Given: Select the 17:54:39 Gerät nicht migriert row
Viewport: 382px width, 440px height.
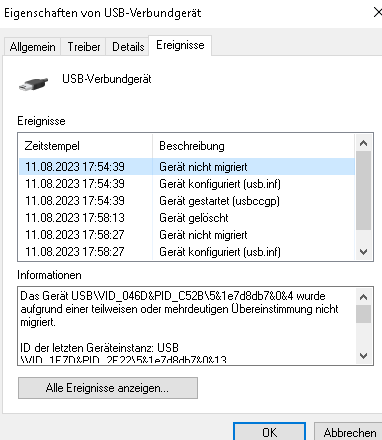Looking at the screenshot, I should coord(187,167).
